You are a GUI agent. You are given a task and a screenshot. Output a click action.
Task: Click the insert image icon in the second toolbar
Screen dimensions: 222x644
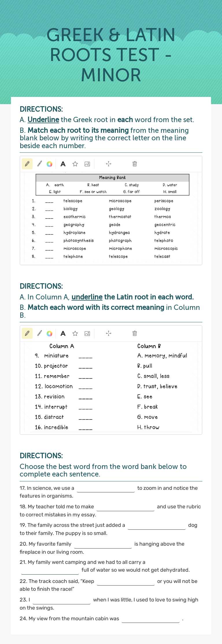click(87, 333)
